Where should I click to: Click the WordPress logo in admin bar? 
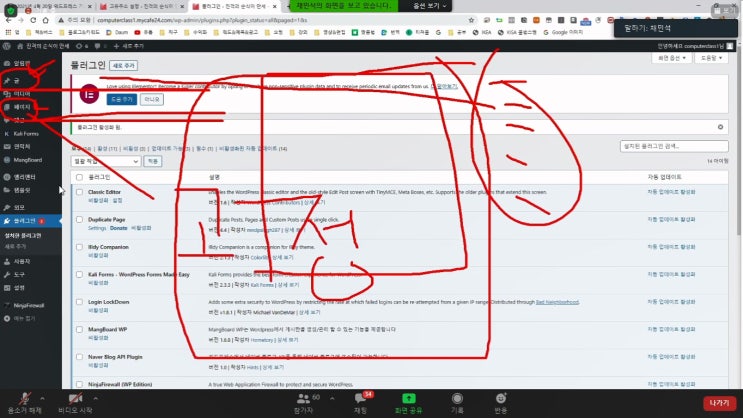[7, 46]
